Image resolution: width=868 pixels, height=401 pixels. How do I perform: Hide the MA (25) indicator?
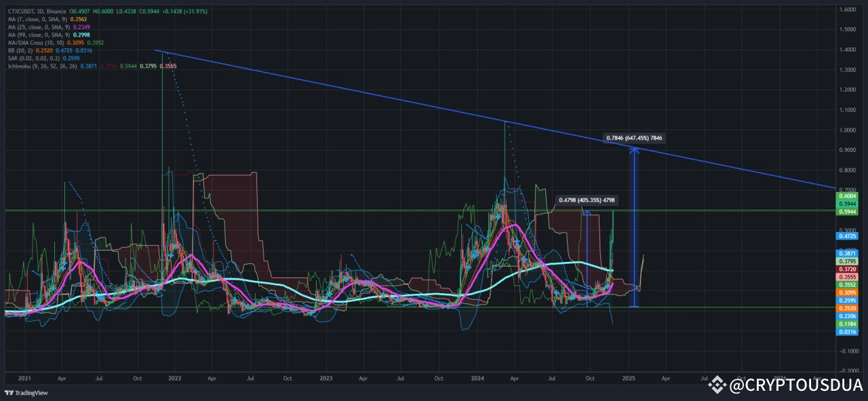37,27
